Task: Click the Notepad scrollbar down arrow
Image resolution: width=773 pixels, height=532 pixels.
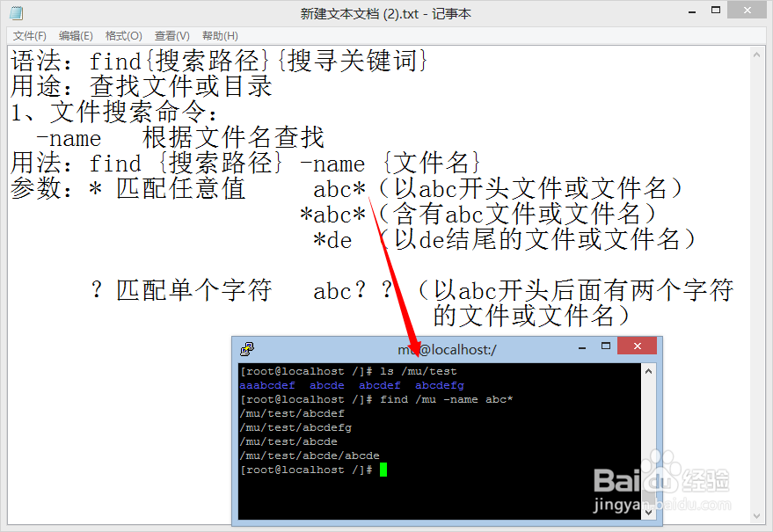Action: (x=757, y=516)
